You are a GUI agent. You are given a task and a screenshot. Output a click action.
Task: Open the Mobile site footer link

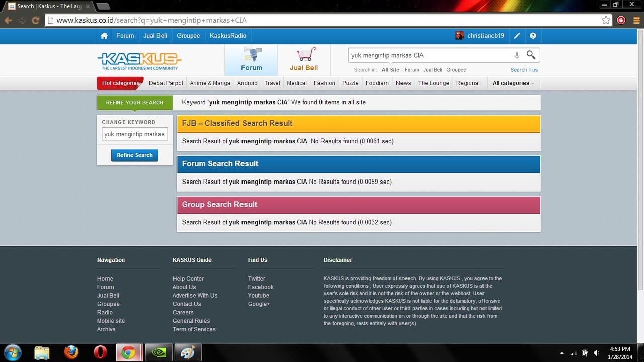tap(111, 321)
